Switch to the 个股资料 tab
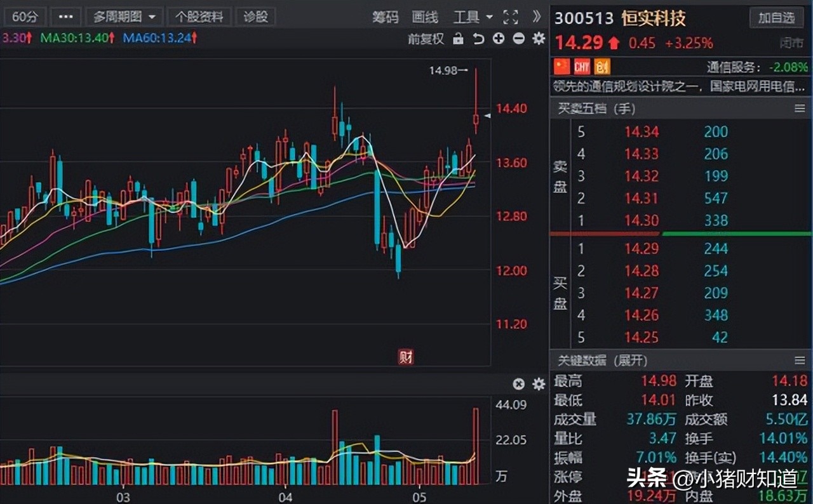 [x=199, y=17]
